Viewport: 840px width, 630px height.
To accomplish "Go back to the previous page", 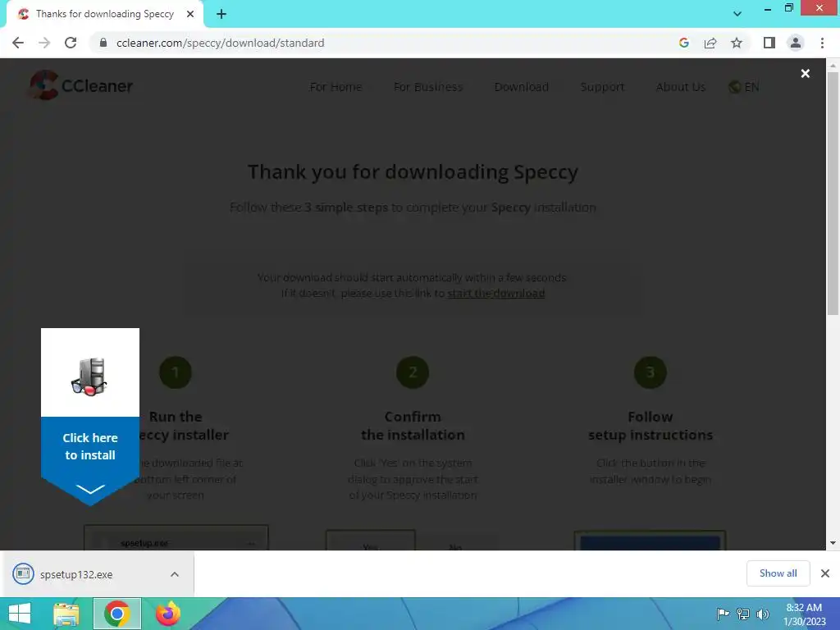I will tap(18, 43).
